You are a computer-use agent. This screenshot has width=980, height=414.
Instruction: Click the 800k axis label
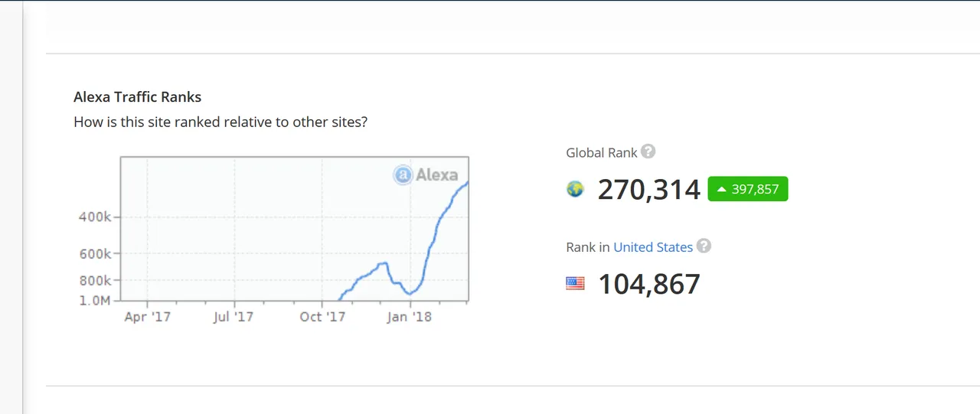95,281
